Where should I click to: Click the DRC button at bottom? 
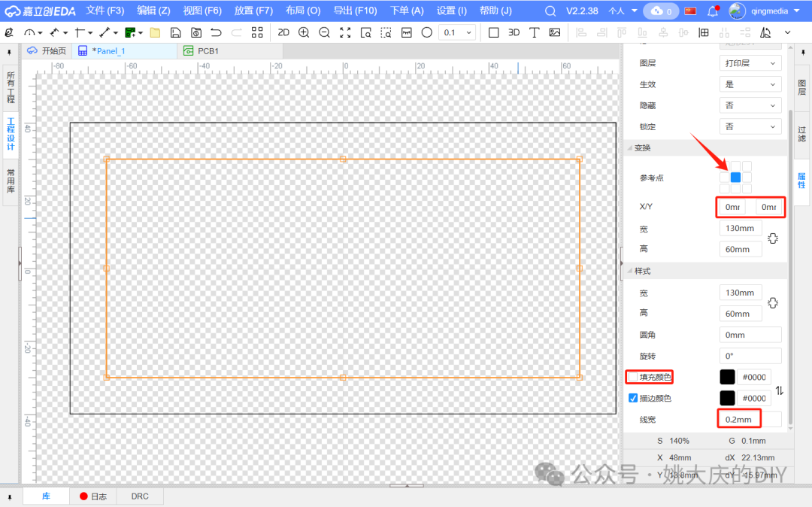click(x=140, y=496)
